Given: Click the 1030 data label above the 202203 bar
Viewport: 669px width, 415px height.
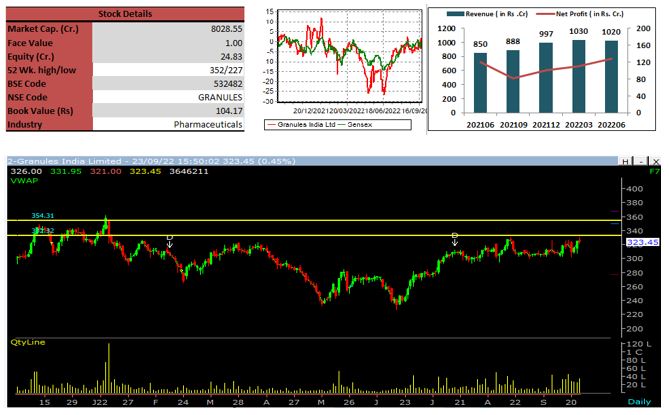Looking at the screenshot, I should tap(579, 31).
